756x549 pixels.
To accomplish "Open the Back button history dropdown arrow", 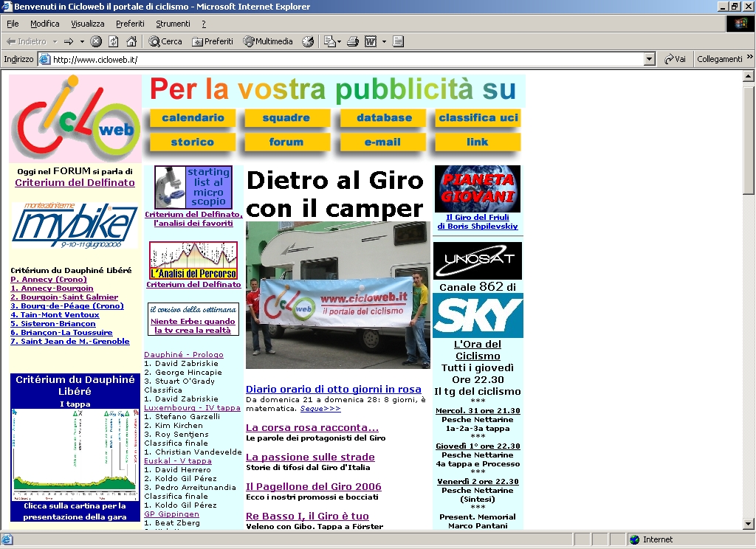I will pyautogui.click(x=55, y=41).
